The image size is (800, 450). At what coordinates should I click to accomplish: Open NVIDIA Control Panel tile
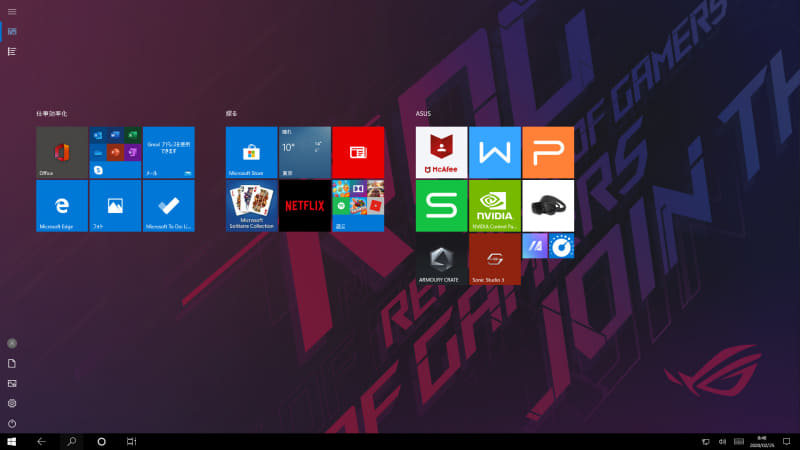click(x=495, y=206)
